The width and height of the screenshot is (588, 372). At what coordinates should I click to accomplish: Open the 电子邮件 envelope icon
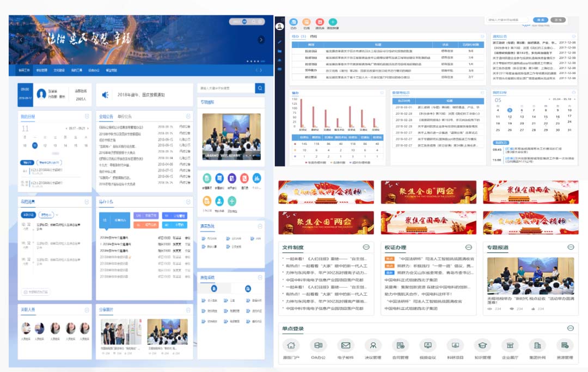pyautogui.click(x=345, y=345)
